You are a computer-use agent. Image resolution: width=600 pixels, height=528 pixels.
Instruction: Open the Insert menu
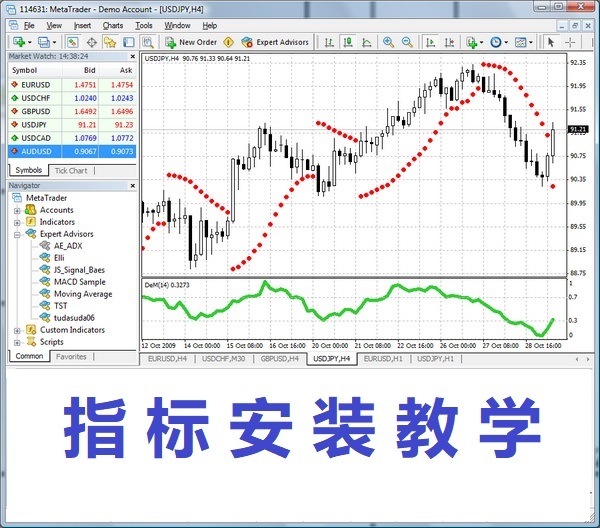coord(82,26)
